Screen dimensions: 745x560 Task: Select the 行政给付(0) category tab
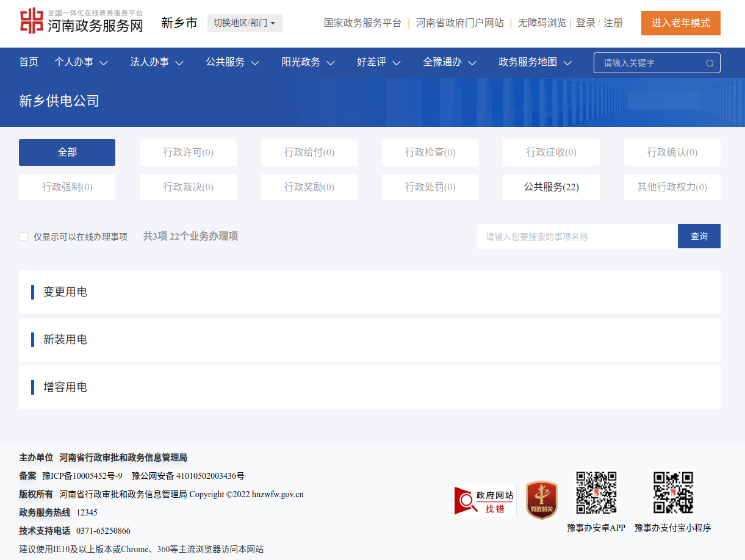tap(309, 153)
